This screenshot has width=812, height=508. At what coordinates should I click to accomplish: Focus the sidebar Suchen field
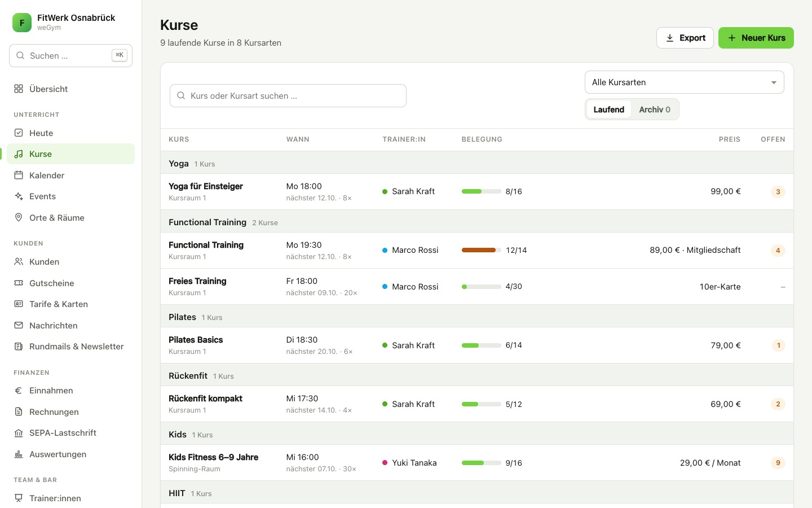tap(71, 55)
